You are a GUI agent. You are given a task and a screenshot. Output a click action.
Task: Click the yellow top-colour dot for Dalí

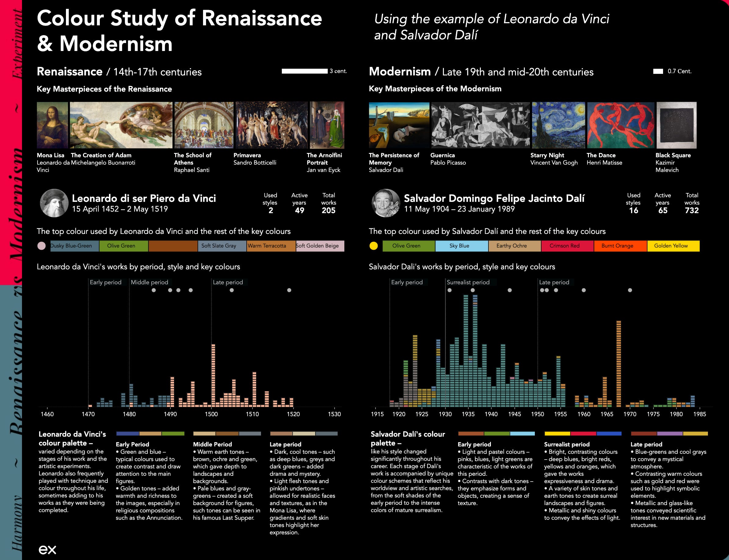tap(374, 246)
